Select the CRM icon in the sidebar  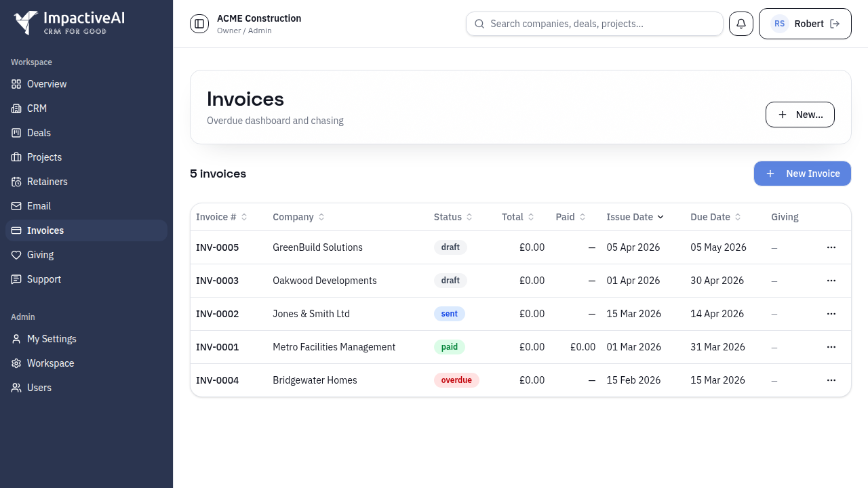(15, 108)
